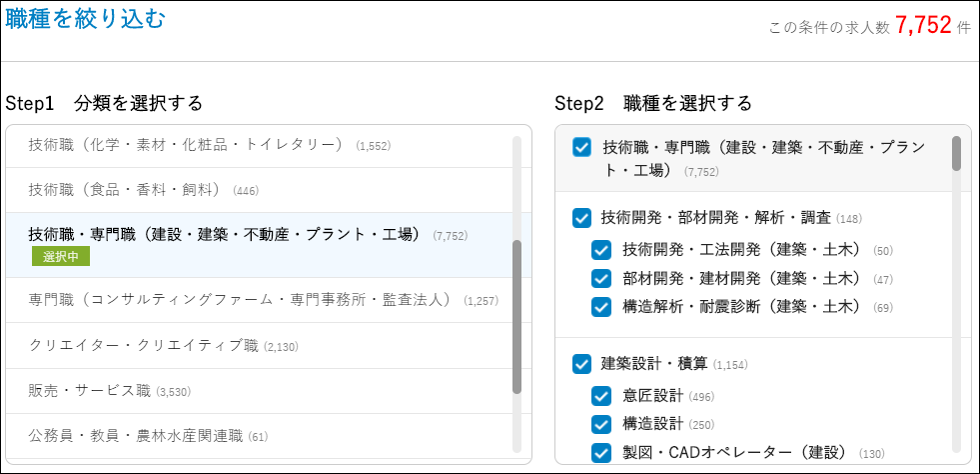
Task: Click the green 選択中 badge
Action: coord(60,257)
